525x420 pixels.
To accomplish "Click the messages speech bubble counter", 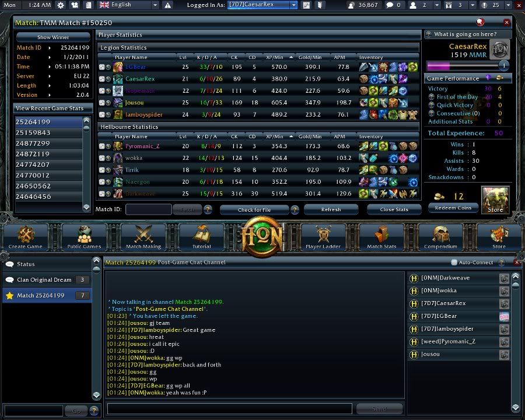I will [390, 5].
